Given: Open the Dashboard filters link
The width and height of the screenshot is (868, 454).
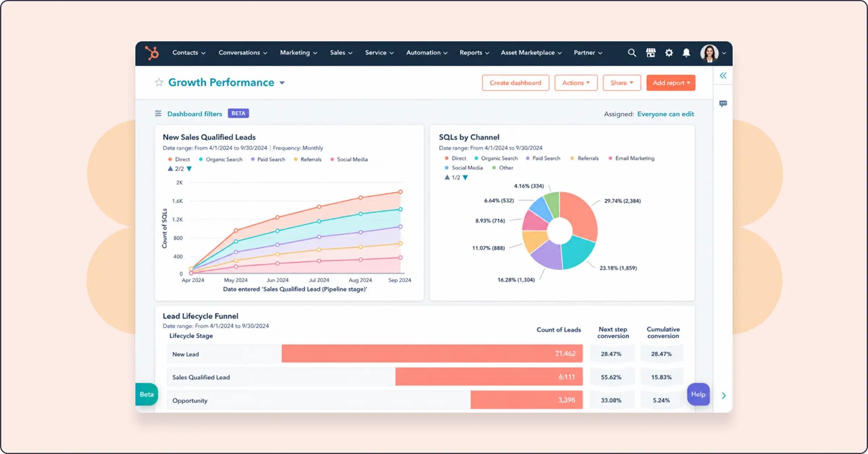Looking at the screenshot, I should click(x=195, y=114).
